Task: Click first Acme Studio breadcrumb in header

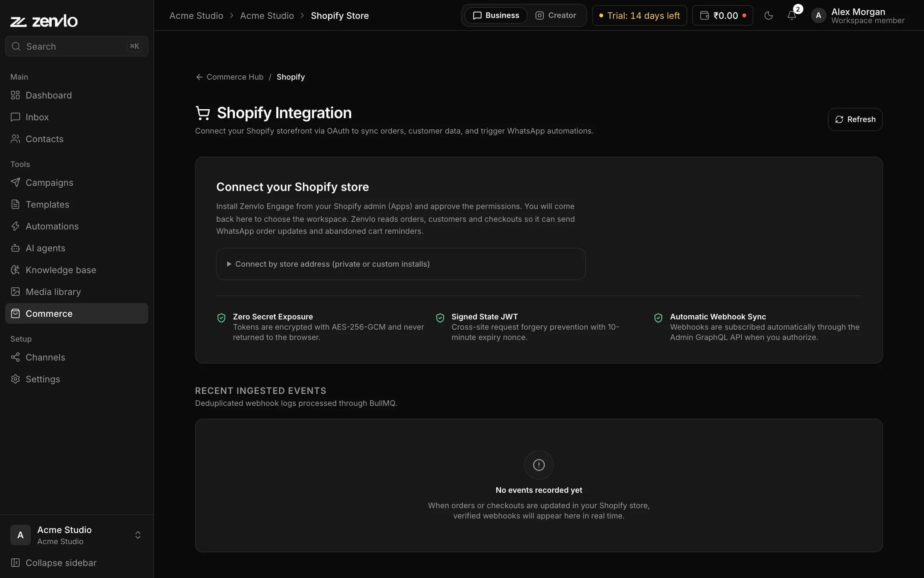Action: point(196,15)
